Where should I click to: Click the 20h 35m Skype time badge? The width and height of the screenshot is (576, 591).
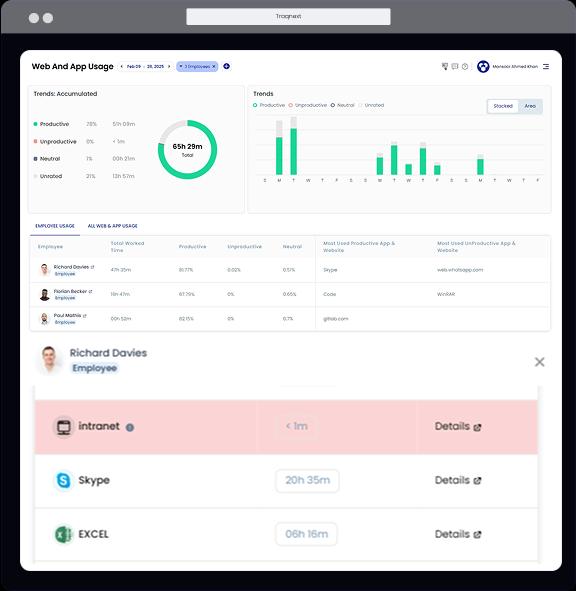pyautogui.click(x=307, y=480)
